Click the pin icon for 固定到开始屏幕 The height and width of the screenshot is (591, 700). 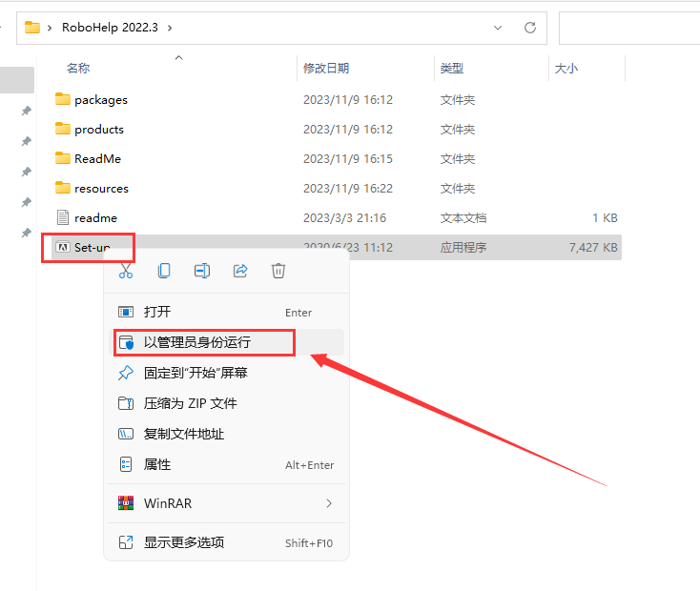pos(126,373)
